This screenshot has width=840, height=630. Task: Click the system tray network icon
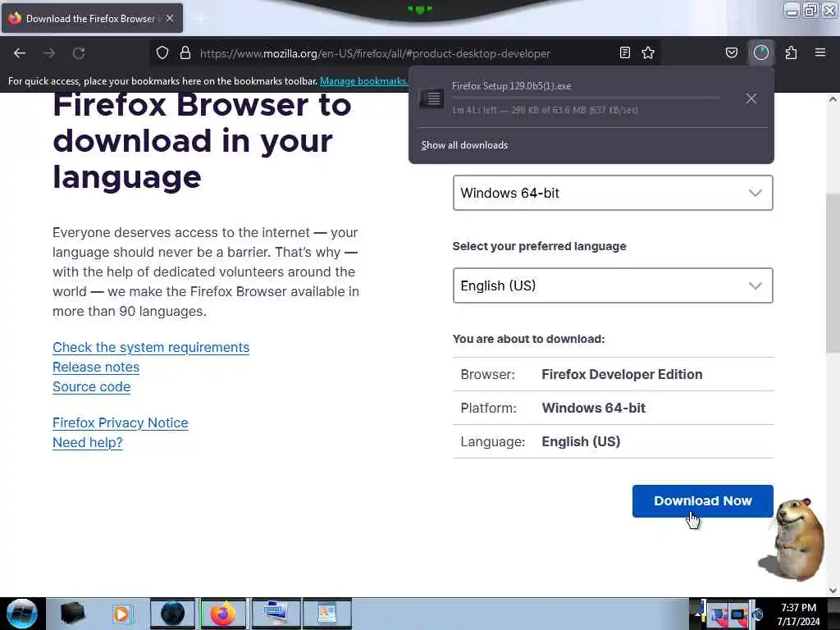(737, 614)
